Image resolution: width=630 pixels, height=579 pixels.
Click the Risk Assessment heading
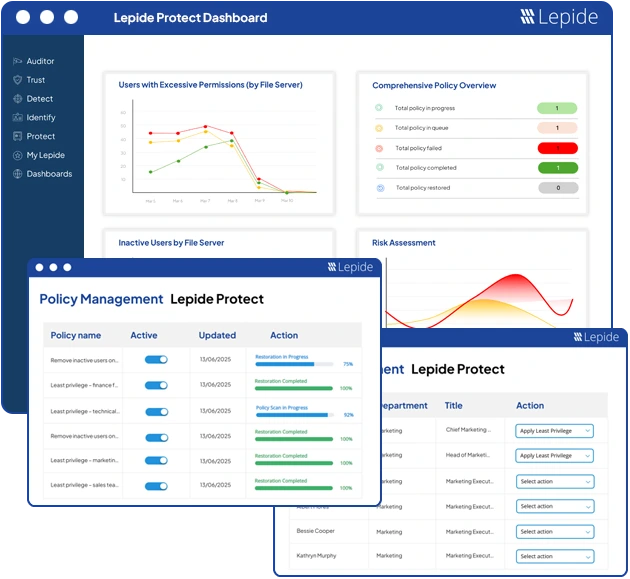pos(403,243)
